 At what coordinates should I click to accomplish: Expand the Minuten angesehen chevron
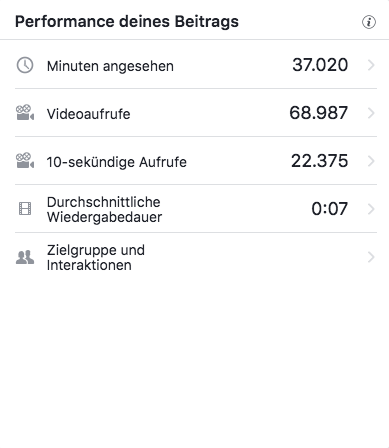371,65
